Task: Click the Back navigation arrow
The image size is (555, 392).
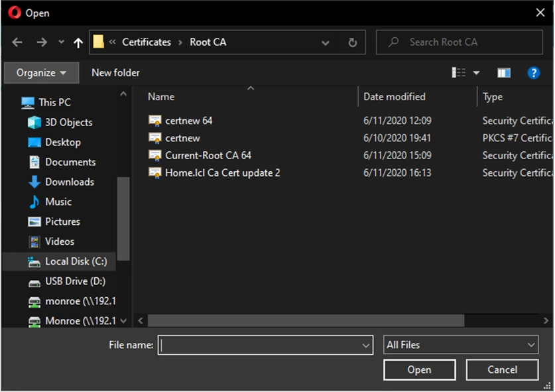Action: pyautogui.click(x=17, y=42)
